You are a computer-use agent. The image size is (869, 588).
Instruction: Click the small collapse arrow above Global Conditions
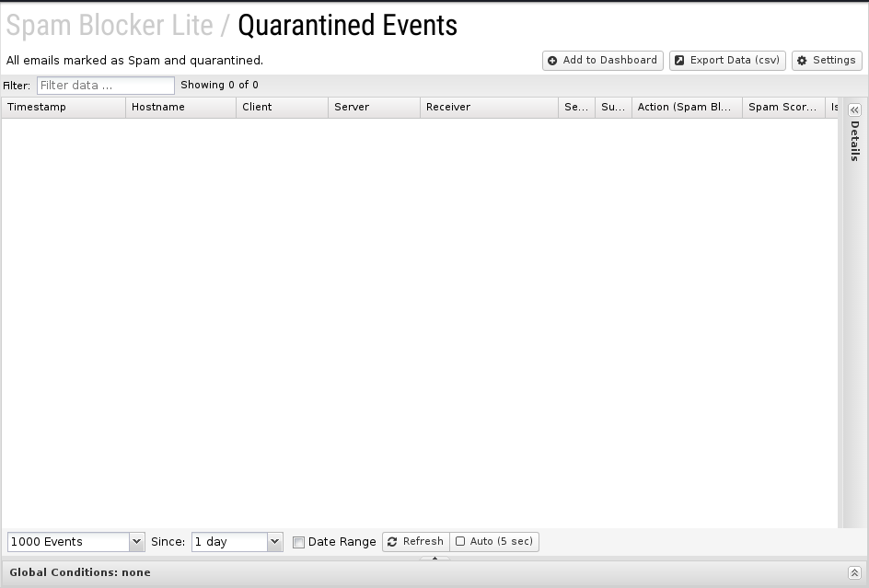[x=434, y=558]
